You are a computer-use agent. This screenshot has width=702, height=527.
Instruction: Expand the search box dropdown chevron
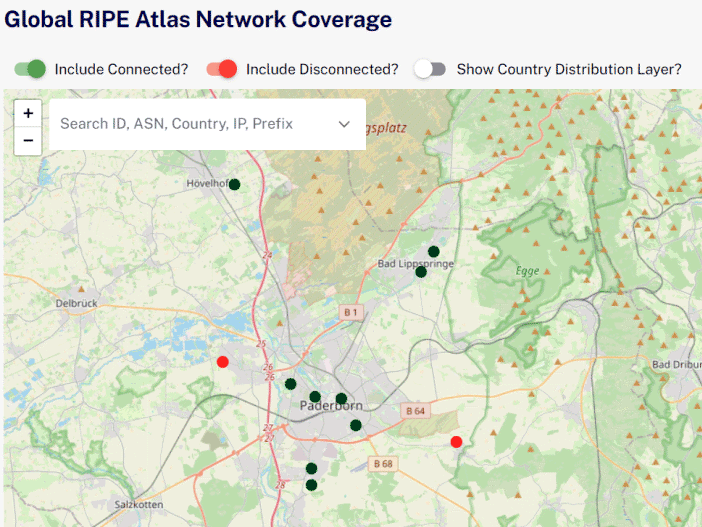pos(344,124)
